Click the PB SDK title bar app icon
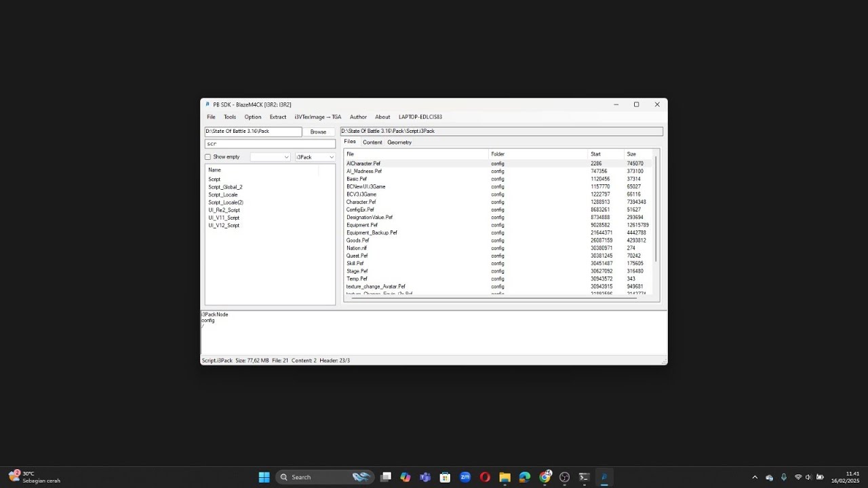 click(208, 104)
